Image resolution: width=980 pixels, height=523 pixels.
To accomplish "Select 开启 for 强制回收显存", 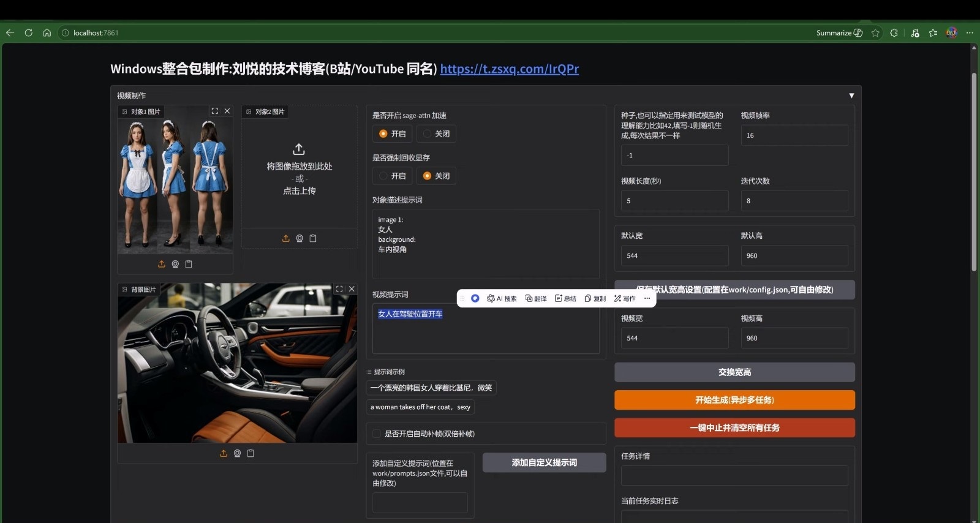I will [x=393, y=176].
